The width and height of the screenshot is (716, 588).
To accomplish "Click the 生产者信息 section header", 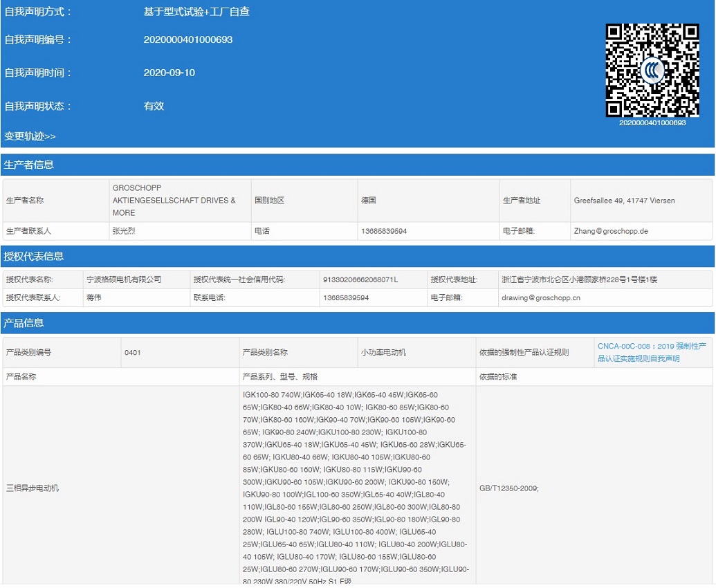I will [x=358, y=165].
